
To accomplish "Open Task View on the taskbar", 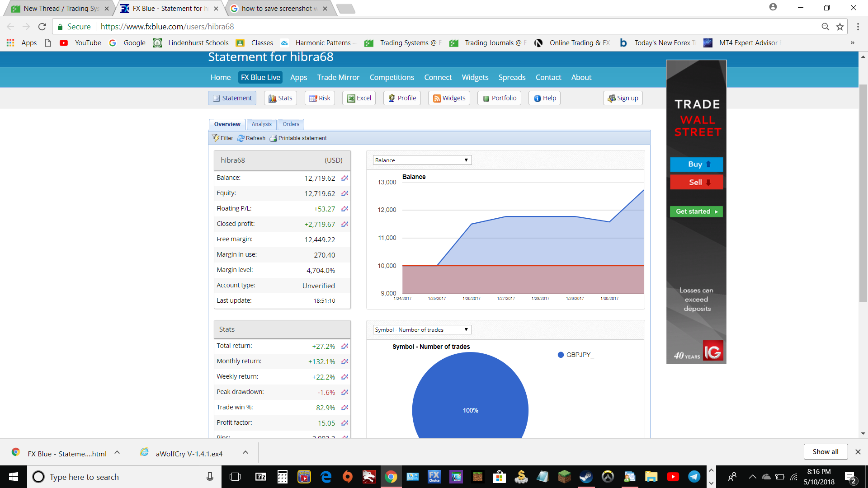I will pyautogui.click(x=235, y=477).
